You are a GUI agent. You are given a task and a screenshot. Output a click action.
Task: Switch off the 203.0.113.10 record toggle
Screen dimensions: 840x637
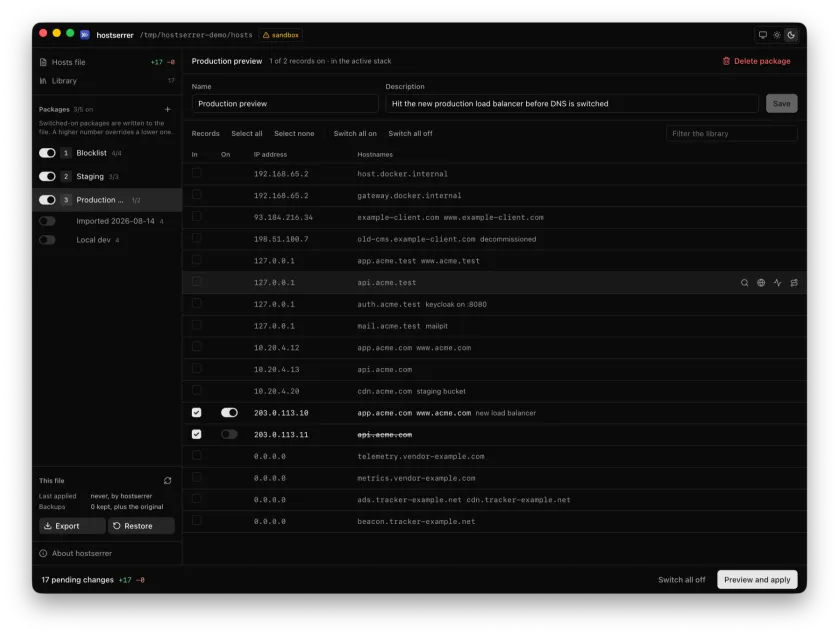pyautogui.click(x=229, y=413)
